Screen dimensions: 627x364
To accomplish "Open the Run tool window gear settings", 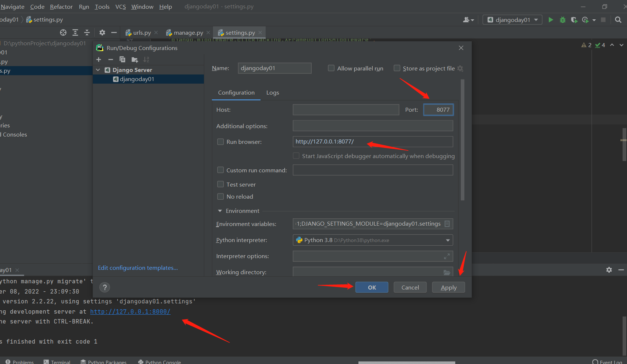I will (x=609, y=270).
